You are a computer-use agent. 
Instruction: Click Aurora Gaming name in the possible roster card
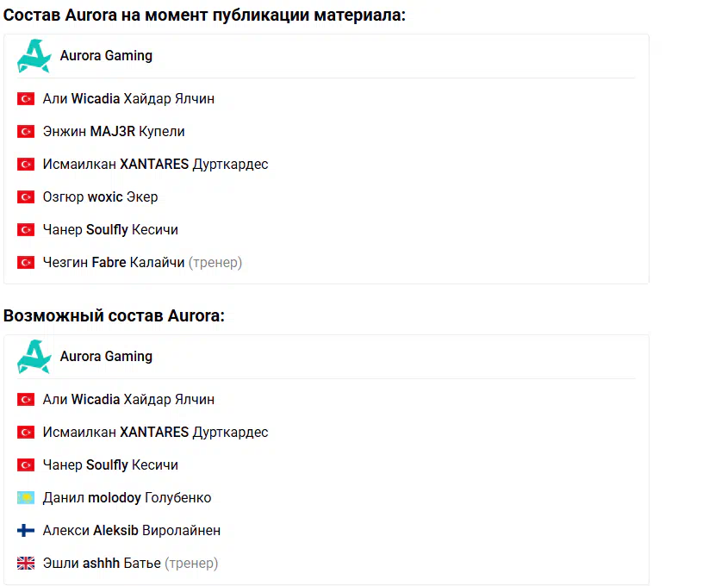coord(106,357)
